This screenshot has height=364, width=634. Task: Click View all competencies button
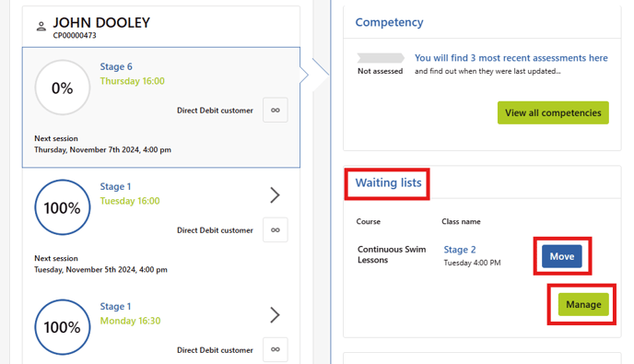point(553,112)
